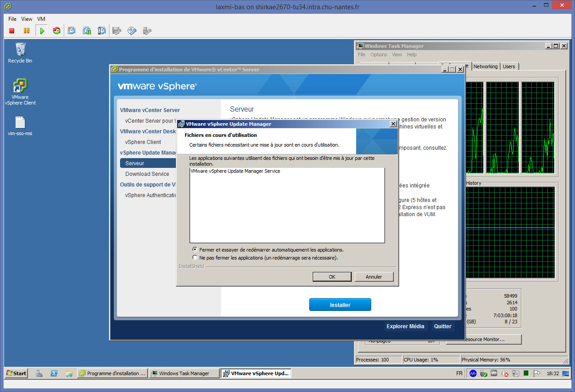Screen dimensions: 575x392
Task: Switch to 'Programme d'installation' taskbar button
Action: (113, 373)
